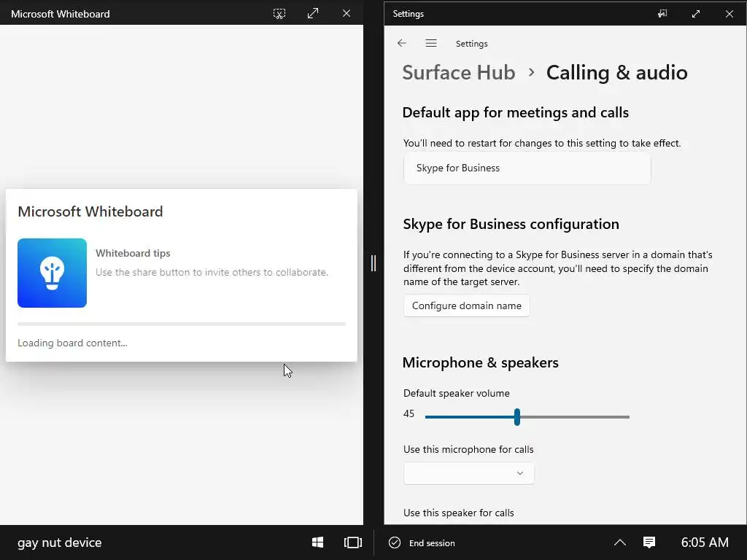This screenshot has height=560, width=747.
Task: Go back using the Settings back arrow
Action: (402, 43)
